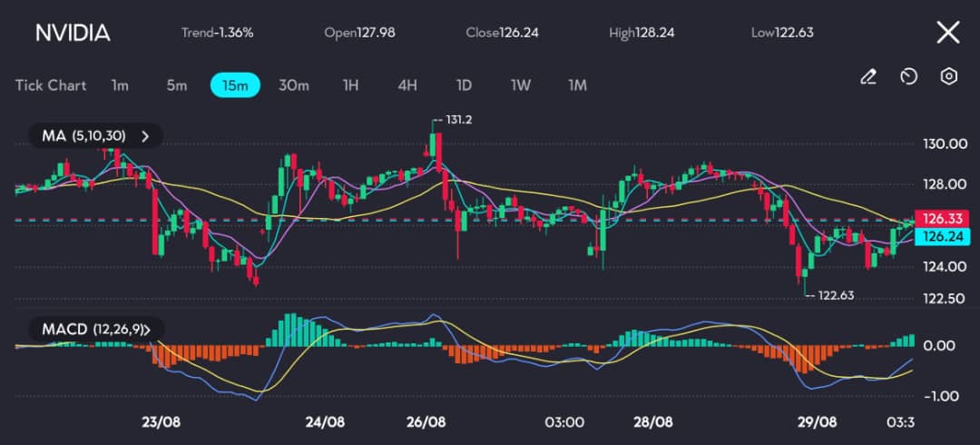Switch to 1W weekly interval
This screenshot has width=980, height=445.
[520, 85]
